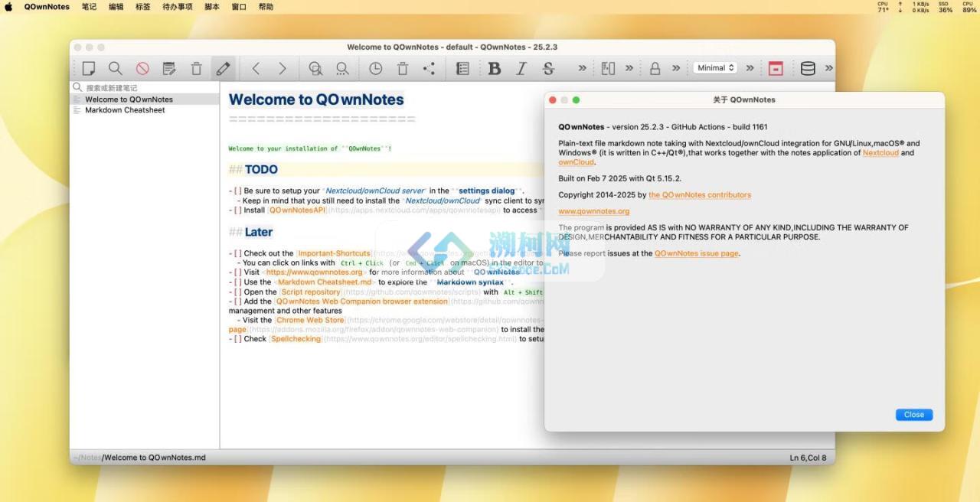The width and height of the screenshot is (980, 502).
Task: Expand hidden formatting toolbar items after strikethrough
Action: pos(582,68)
